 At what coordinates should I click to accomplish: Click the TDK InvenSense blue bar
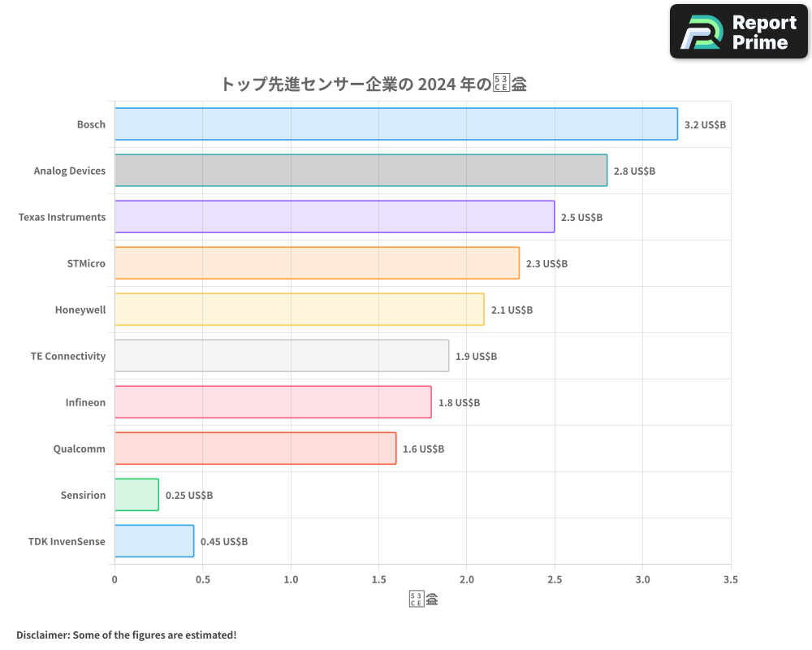coord(154,541)
